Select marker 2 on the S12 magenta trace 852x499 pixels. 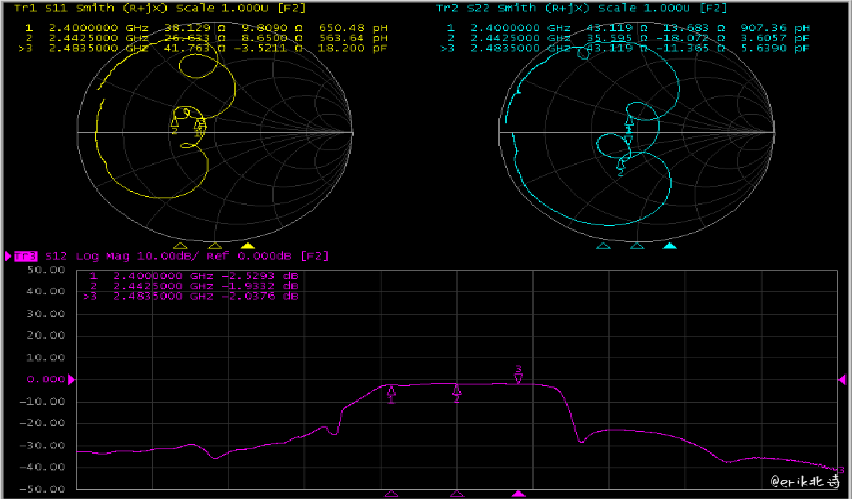coord(457,391)
